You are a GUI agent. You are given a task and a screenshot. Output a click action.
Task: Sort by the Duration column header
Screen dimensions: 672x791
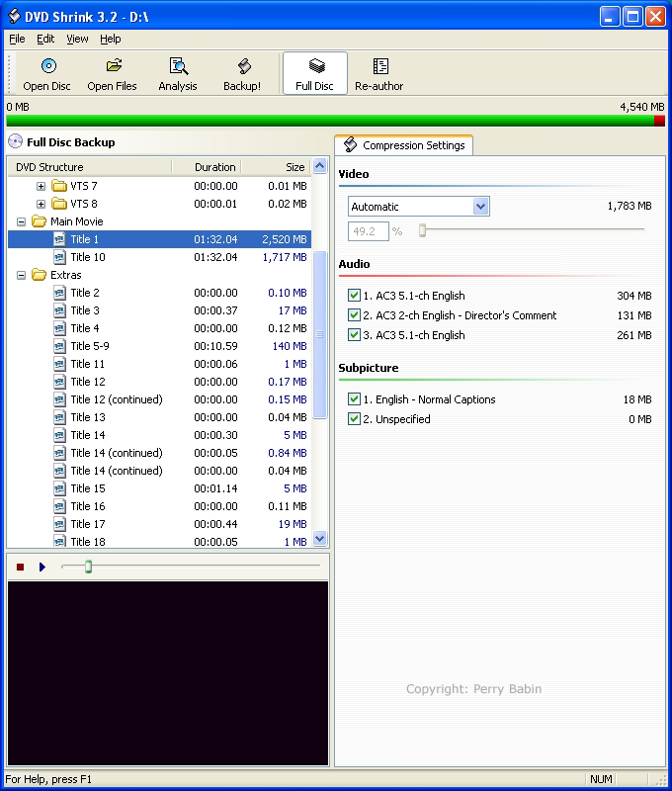click(x=207, y=167)
